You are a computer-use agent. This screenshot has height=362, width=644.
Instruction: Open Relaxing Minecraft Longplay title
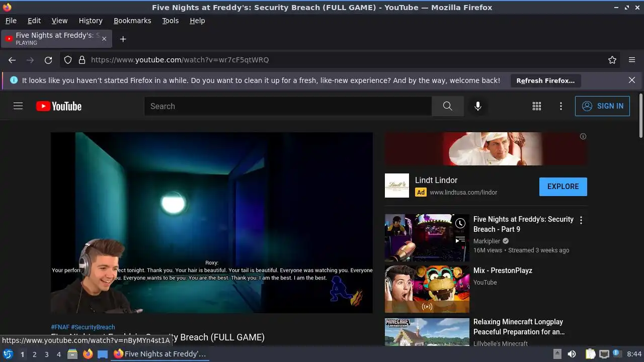click(519, 327)
